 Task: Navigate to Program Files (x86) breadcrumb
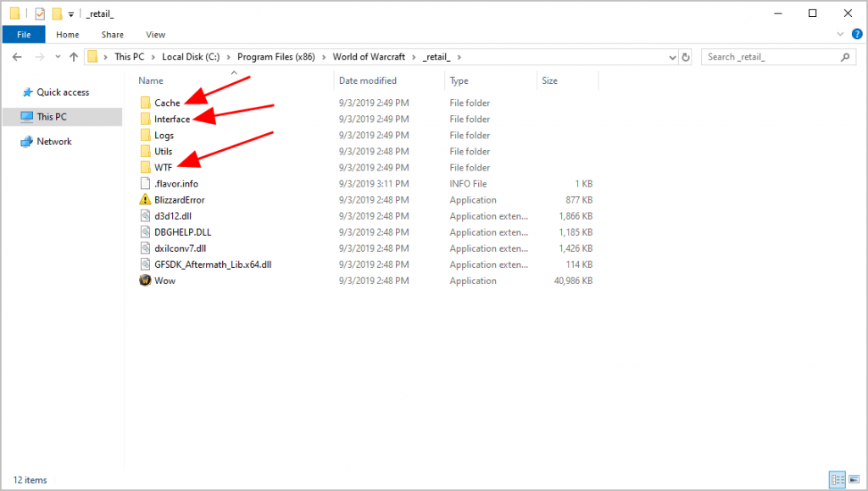click(x=275, y=57)
